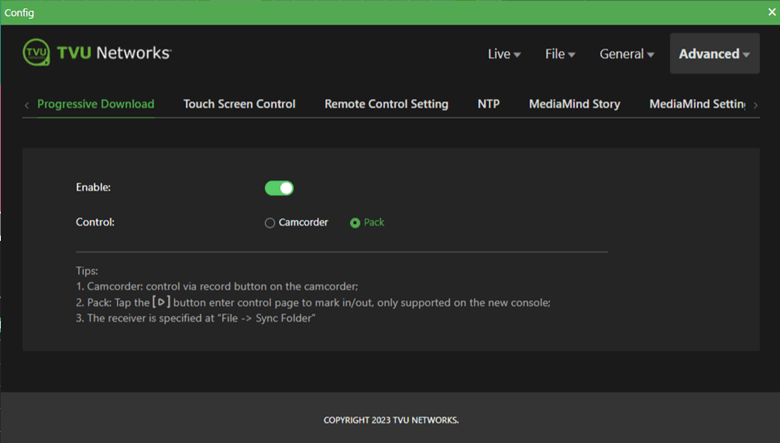780x443 pixels.
Task: Select the Pack control radio button
Action: (x=355, y=223)
